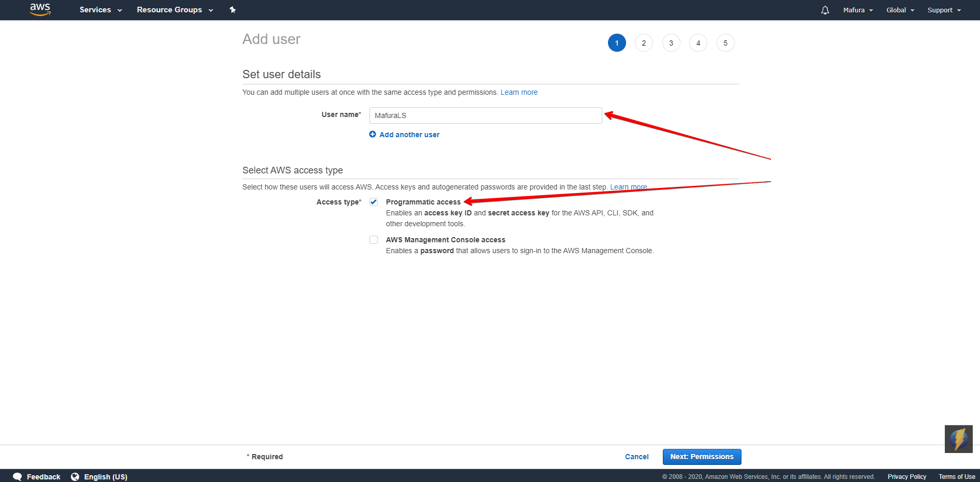Click the Next: Permissions button
The width and height of the screenshot is (980, 482).
pyautogui.click(x=702, y=457)
